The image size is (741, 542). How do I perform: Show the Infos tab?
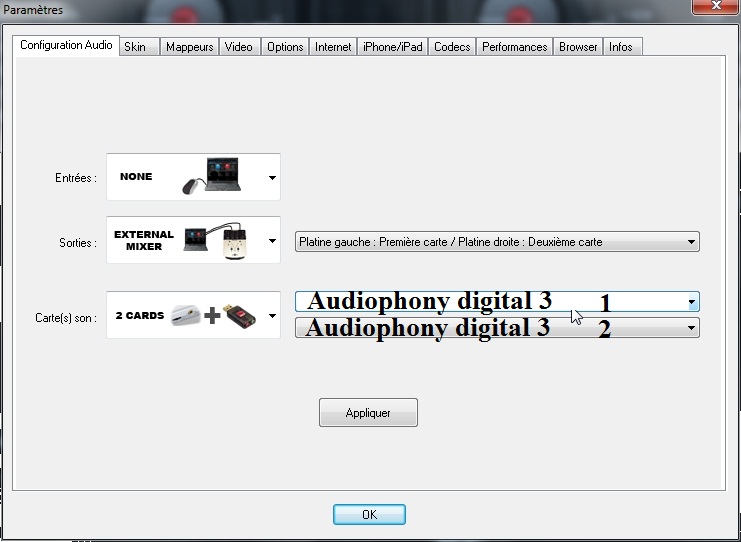[x=622, y=47]
